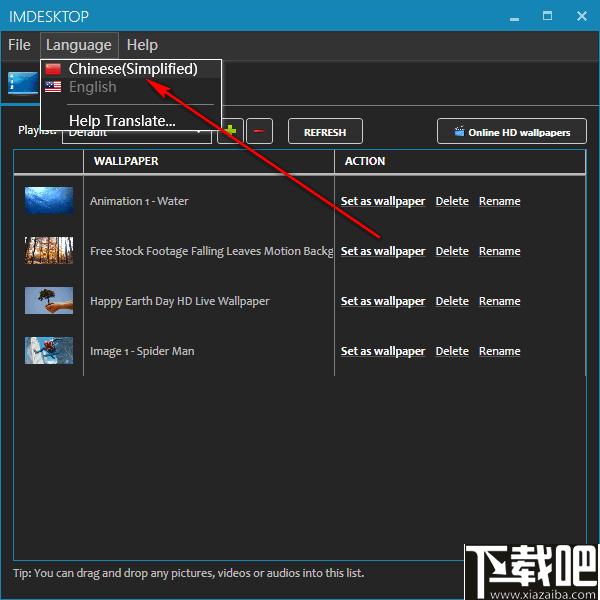Close the IMDESKTOP window
Viewport: 600px width, 600px height.
click(582, 16)
